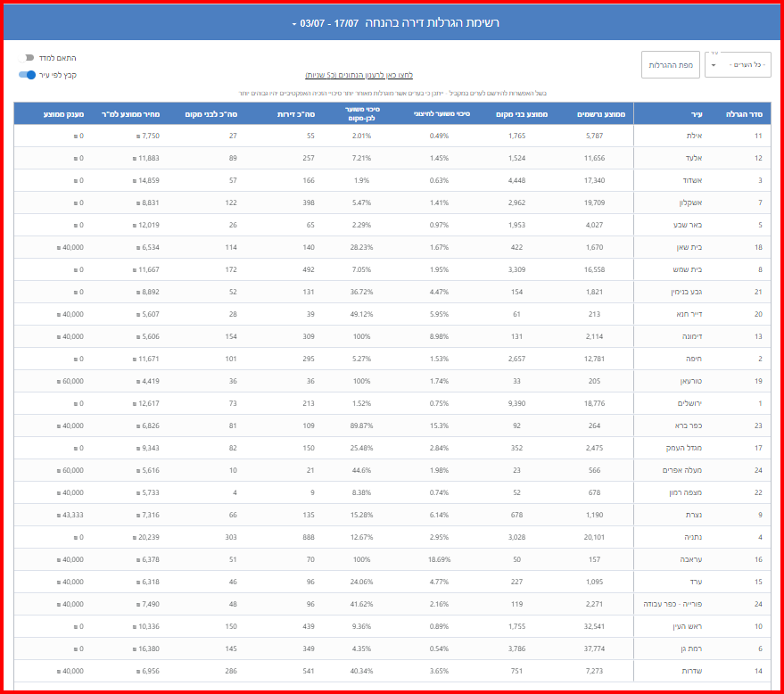Sort by the 'מענק ממוצע' column header
The image size is (784, 694).
click(x=63, y=114)
